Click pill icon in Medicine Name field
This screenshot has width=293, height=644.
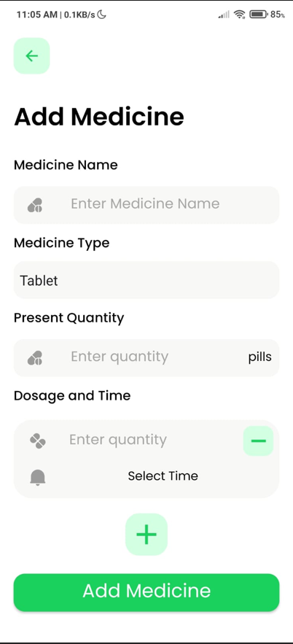click(35, 204)
